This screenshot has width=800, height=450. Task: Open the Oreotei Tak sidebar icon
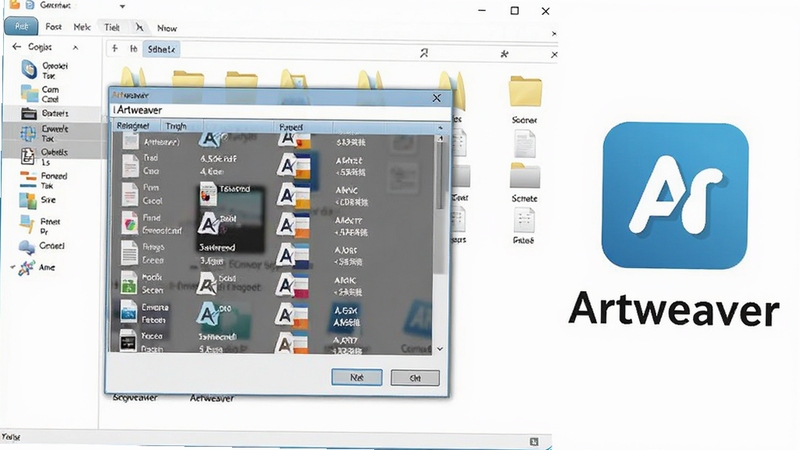coord(29,69)
